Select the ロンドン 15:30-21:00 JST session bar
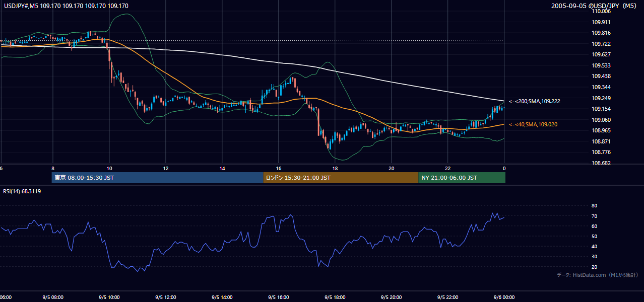The image size is (644, 302). [x=341, y=178]
